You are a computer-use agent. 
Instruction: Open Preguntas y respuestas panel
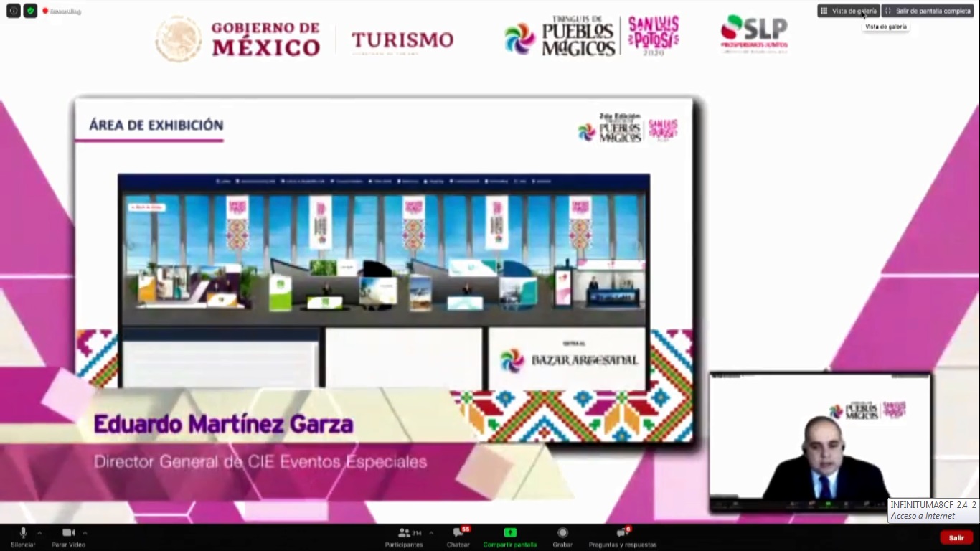pyautogui.click(x=621, y=533)
